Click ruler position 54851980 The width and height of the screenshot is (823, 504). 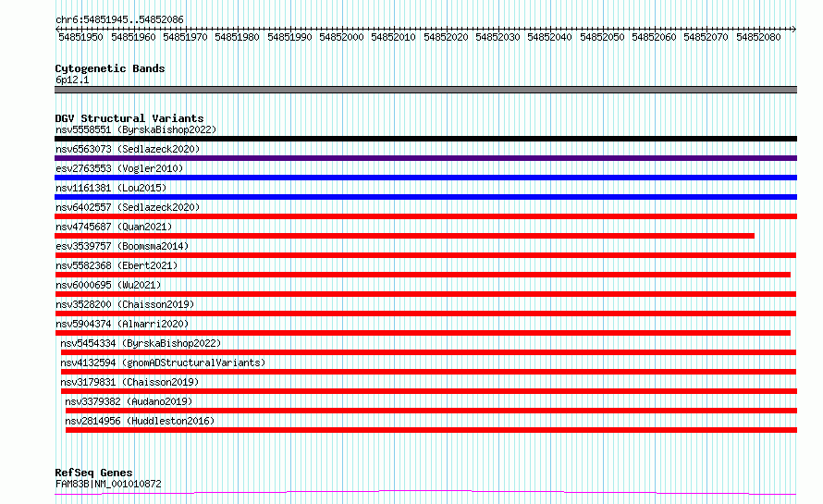(x=238, y=37)
